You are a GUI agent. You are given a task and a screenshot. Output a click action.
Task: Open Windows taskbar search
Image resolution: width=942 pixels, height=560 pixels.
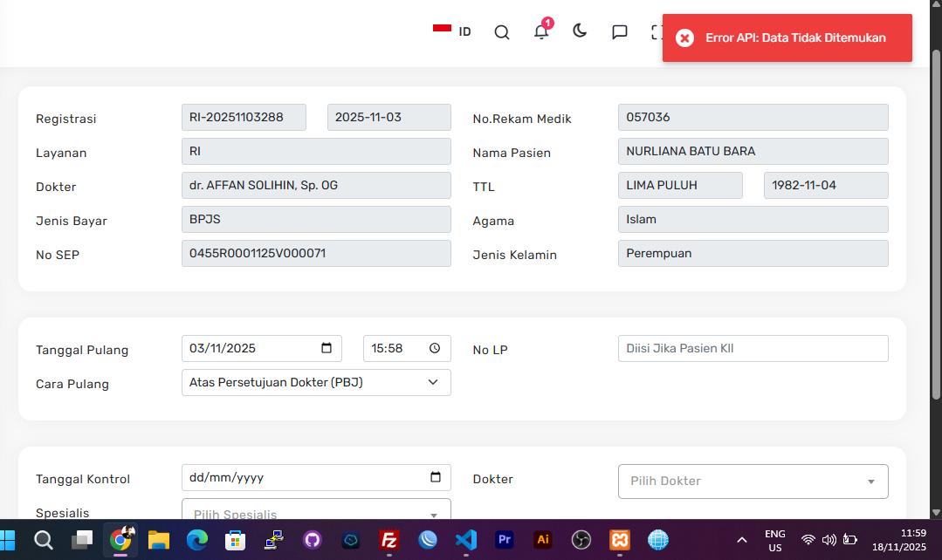(44, 540)
